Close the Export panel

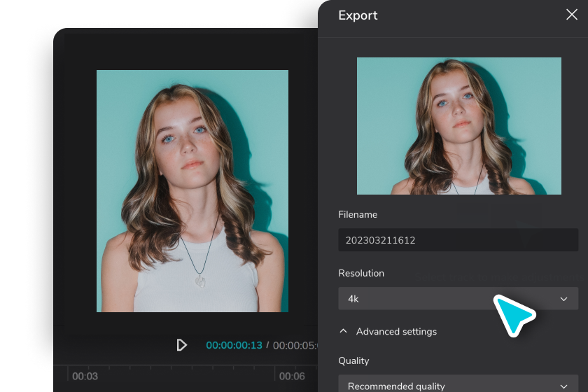click(571, 15)
